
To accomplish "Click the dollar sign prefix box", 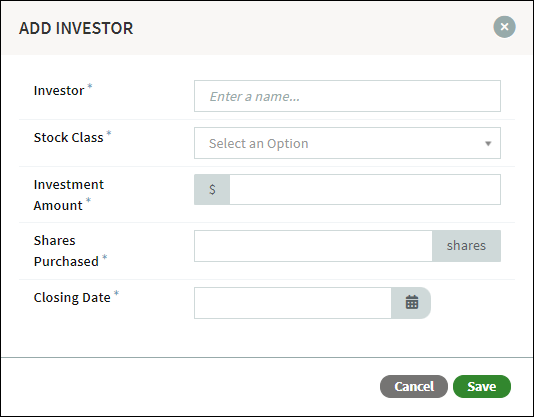I will (212, 189).
